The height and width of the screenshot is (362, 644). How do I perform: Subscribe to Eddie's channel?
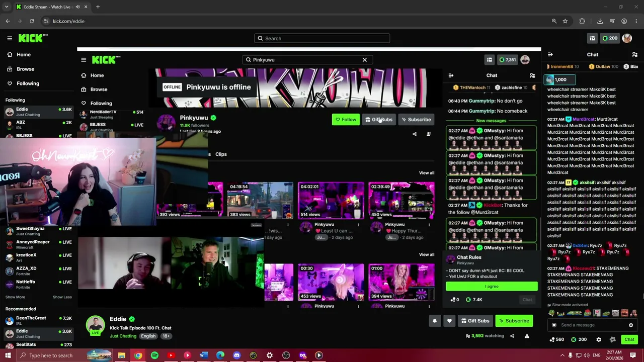pyautogui.click(x=514, y=321)
